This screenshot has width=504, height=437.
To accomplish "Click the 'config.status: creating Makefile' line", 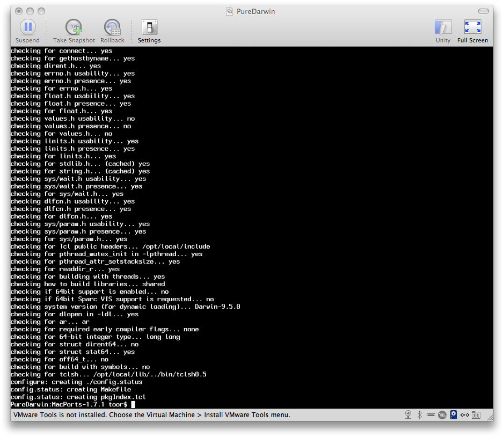I will (71, 389).
